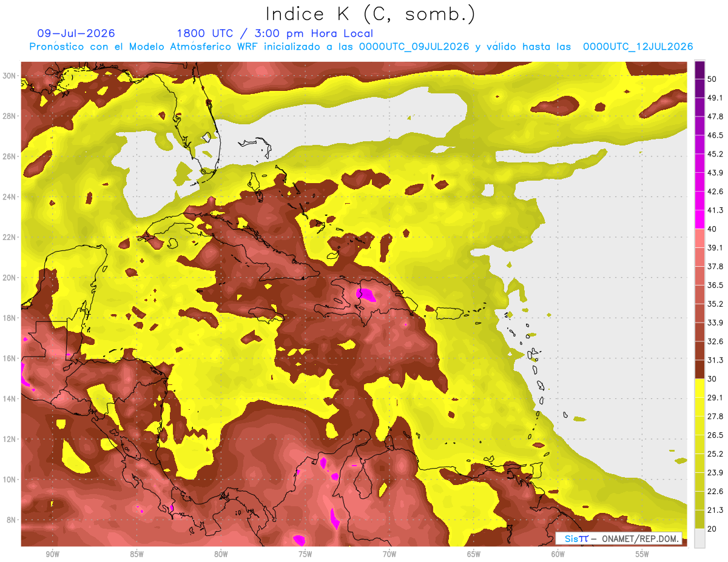Click "1800 UTC / 3:00 pm Hora Local" text
This screenshot has width=728, height=562.
click(x=275, y=34)
